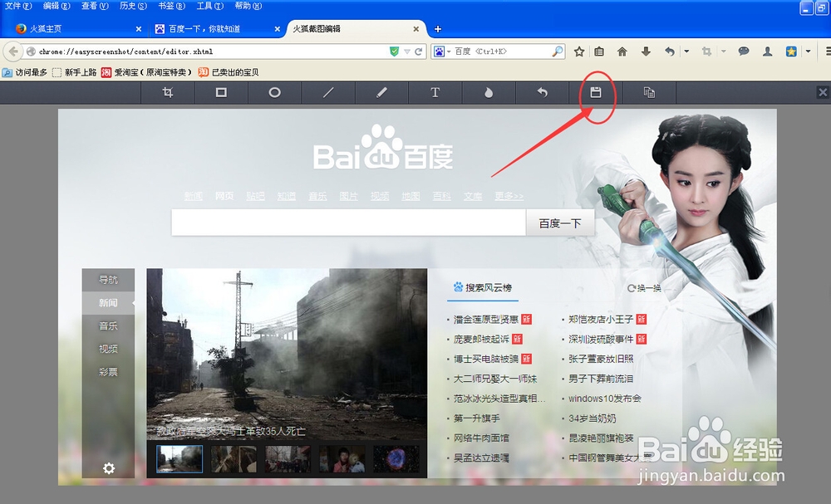Image resolution: width=831 pixels, height=504 pixels.
Task: Close the 火狐截图编辑 tab
Action: tap(416, 29)
